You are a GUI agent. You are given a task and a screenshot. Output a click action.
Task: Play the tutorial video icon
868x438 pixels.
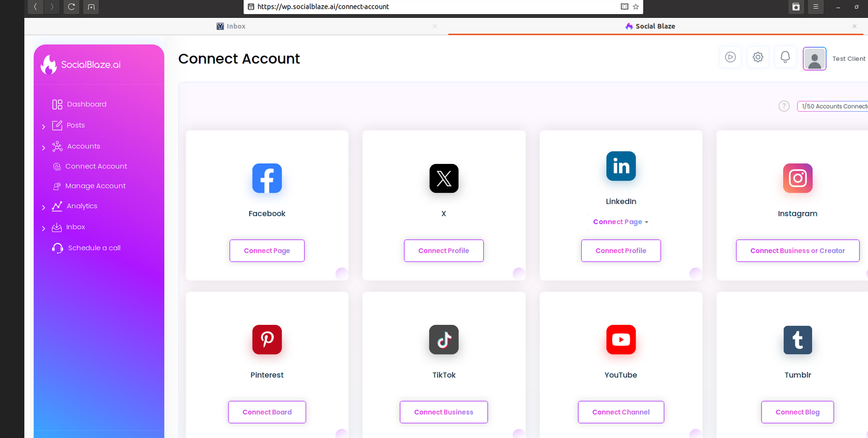point(730,57)
